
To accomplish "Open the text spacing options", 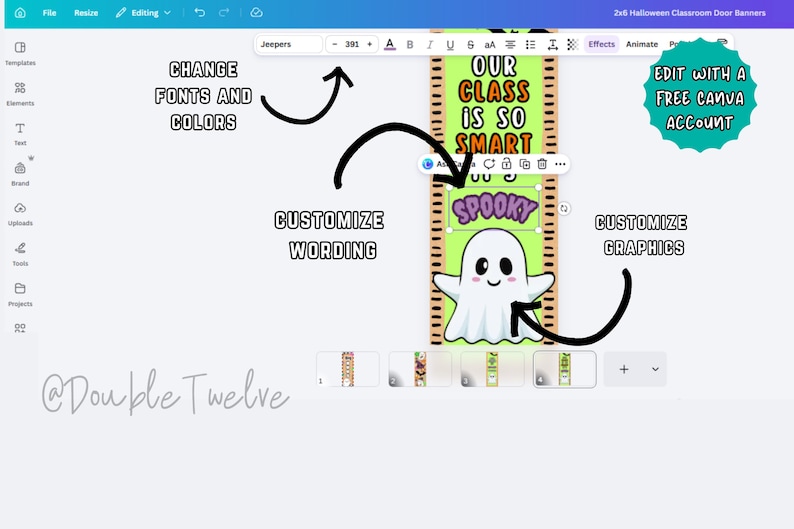I will coord(552,45).
